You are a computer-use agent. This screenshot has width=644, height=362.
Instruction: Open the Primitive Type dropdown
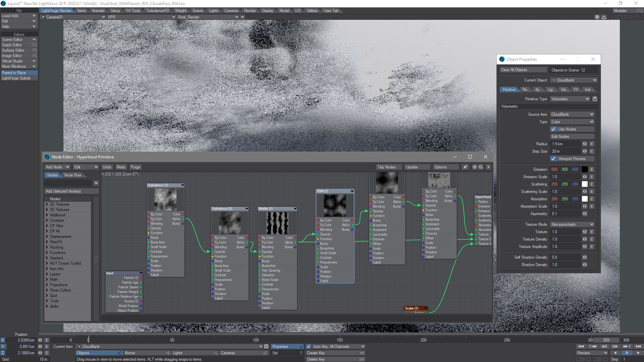coord(570,99)
